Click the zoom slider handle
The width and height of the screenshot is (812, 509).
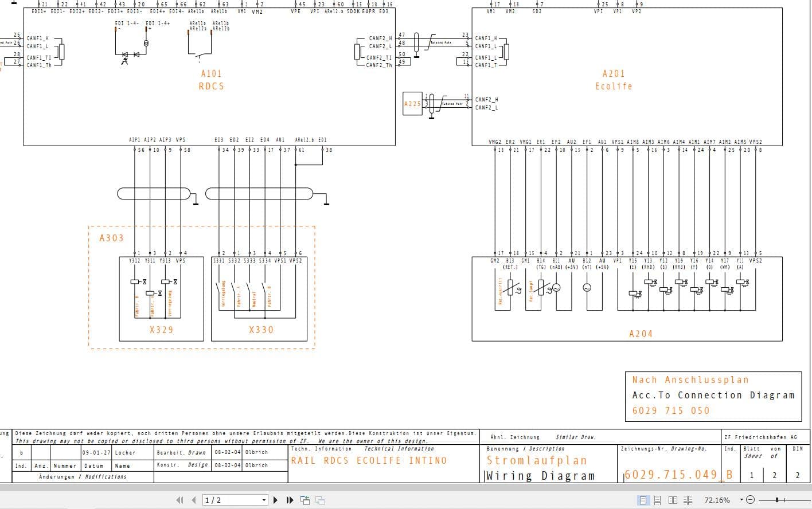[x=778, y=500]
